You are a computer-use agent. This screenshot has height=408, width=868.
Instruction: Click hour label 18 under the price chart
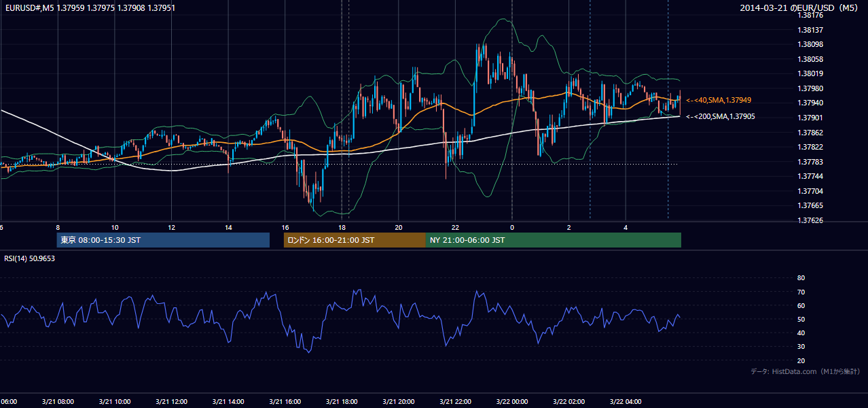click(342, 227)
